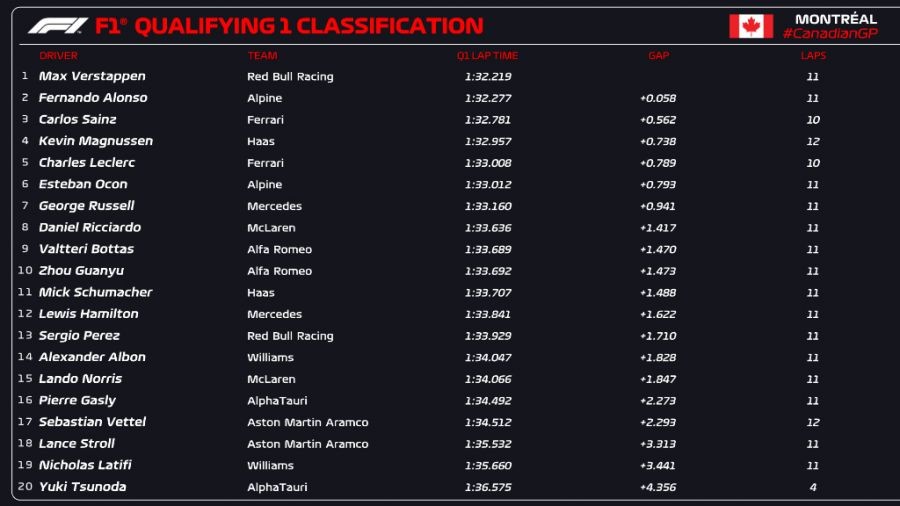
Task: Select the Sergio Perez driver name
Action: pyautogui.click(x=79, y=336)
